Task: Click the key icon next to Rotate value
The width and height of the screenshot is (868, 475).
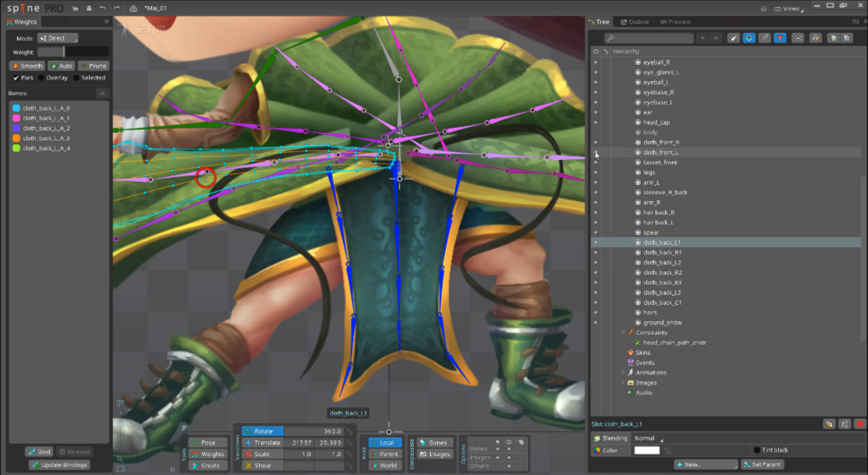Action: coord(350,431)
